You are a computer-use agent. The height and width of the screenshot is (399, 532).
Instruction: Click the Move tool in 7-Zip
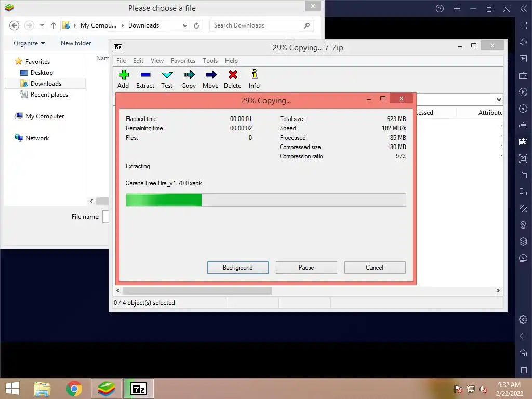[x=210, y=79]
